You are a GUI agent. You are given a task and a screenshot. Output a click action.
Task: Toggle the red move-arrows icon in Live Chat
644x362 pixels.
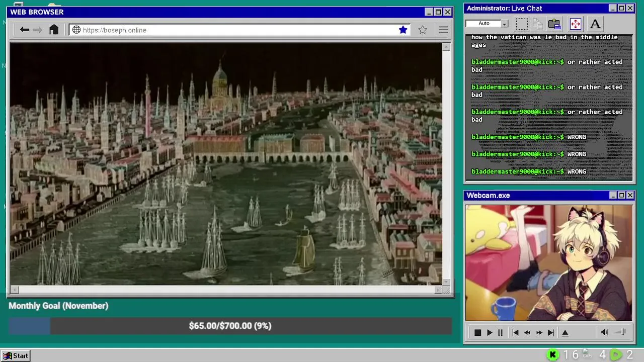pyautogui.click(x=575, y=24)
